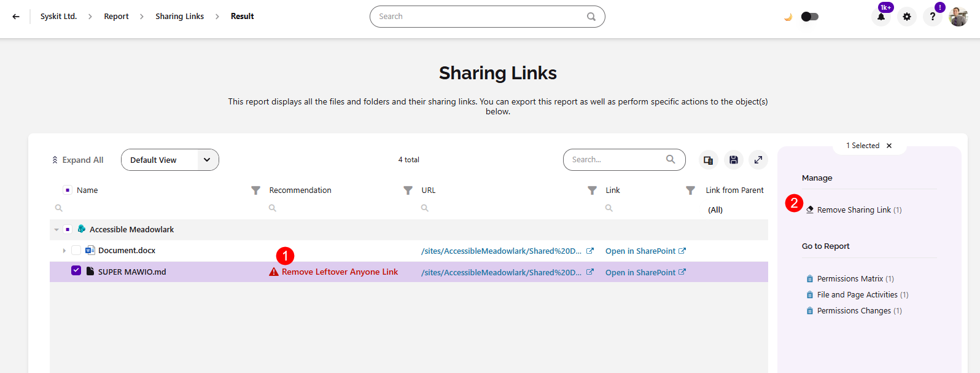Click the external link icon beside SUPER MAWIO.md URL
980x373 pixels.
(x=590, y=272)
